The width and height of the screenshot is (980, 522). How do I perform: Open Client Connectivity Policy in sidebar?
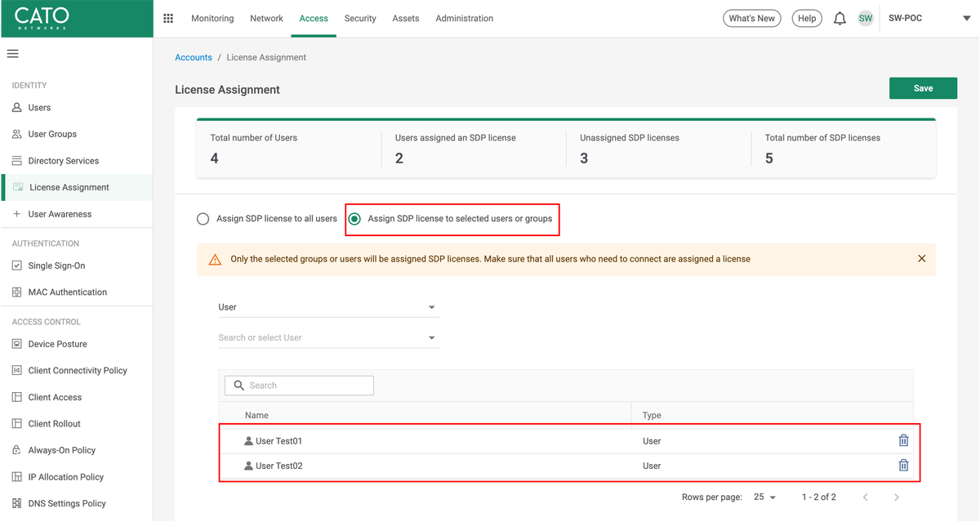(77, 371)
